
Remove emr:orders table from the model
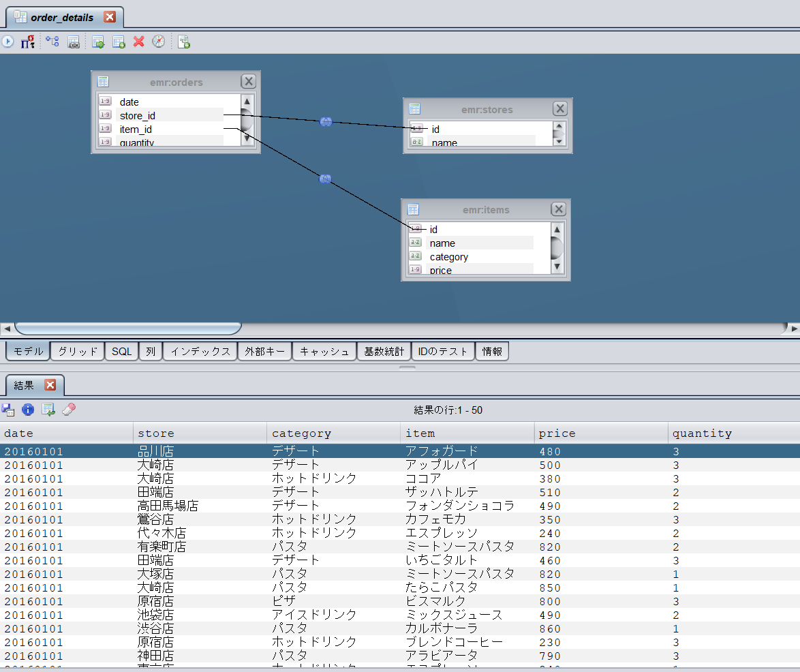pyautogui.click(x=249, y=81)
